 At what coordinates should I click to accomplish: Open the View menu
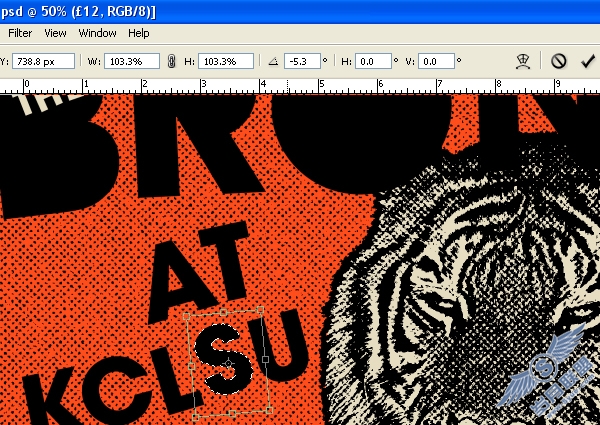55,33
